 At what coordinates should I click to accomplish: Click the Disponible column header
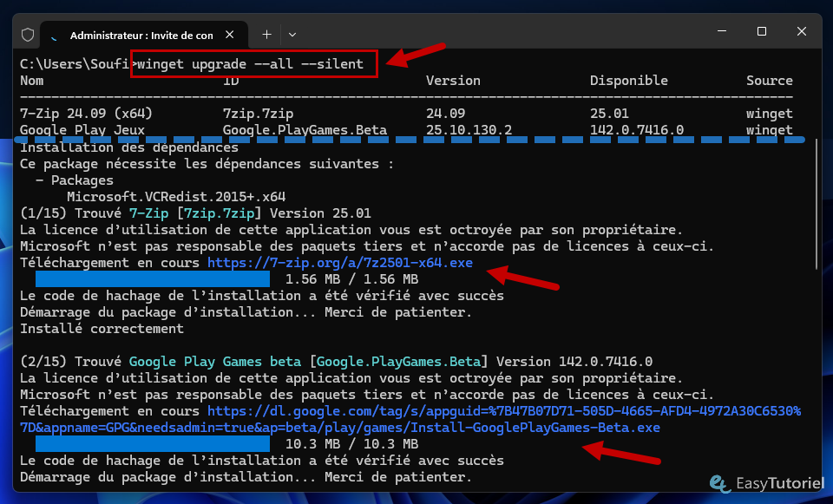point(628,81)
